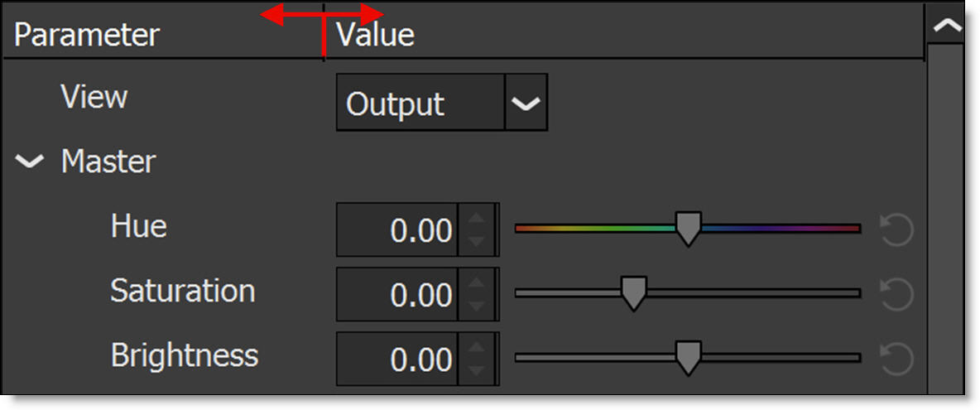Reset the Hue value icon
This screenshot has width=980, height=410.
point(896,230)
